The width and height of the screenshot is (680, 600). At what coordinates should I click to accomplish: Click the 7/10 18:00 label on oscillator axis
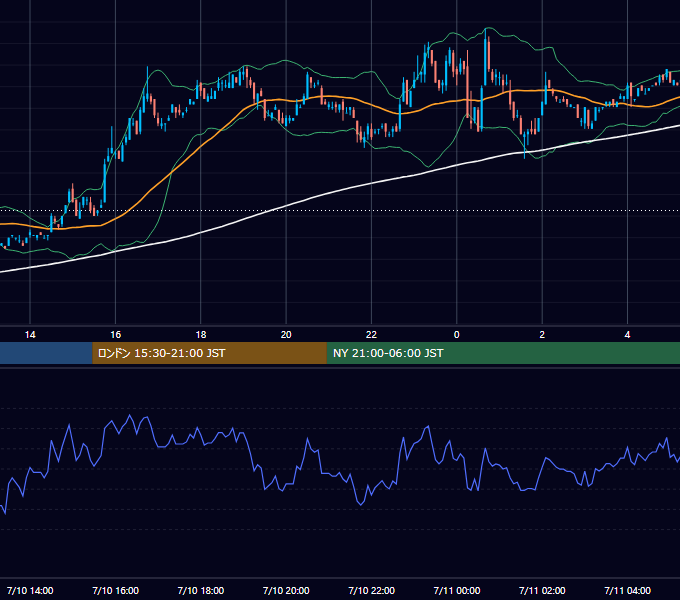(201, 590)
